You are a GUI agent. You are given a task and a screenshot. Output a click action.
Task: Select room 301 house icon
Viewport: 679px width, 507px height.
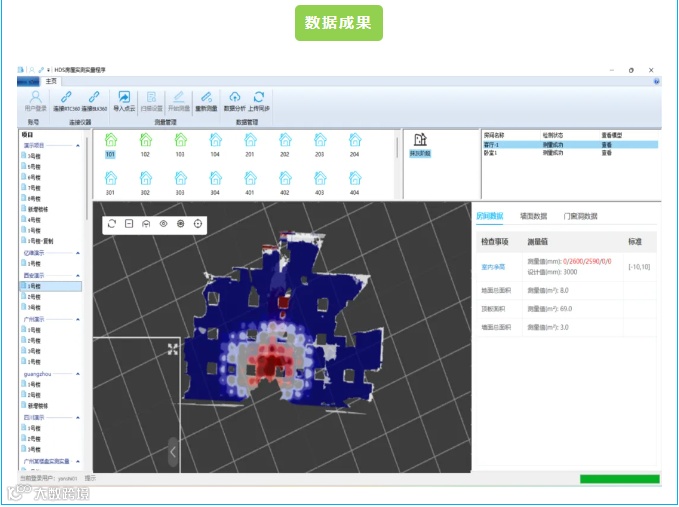click(x=111, y=178)
